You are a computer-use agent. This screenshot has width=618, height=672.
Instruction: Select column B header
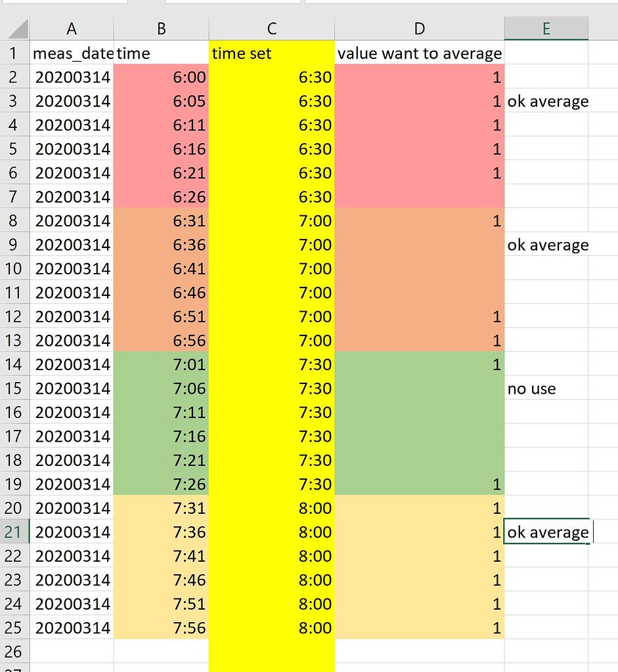coord(162,28)
